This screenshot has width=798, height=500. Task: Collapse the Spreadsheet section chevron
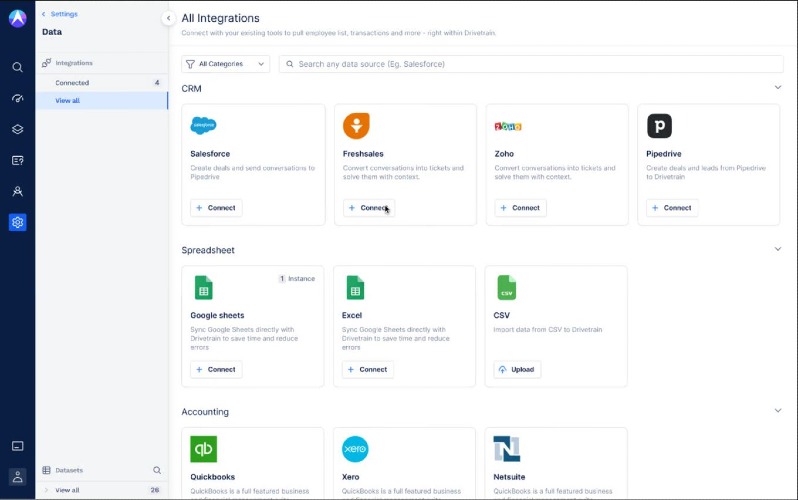[778, 249]
